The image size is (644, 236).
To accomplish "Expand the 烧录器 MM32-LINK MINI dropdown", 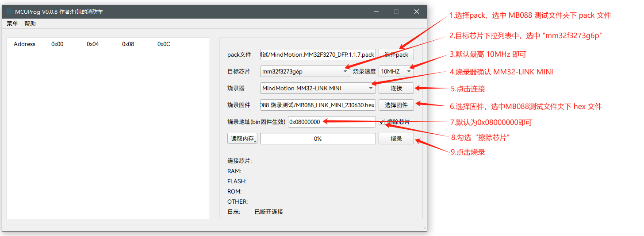I will 318,88.
